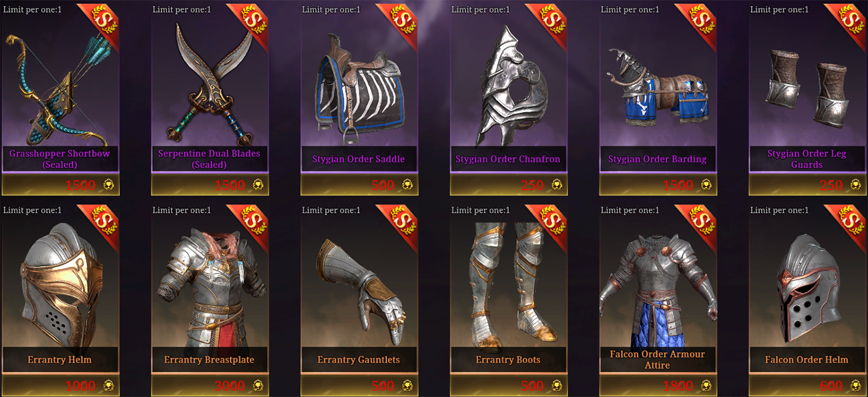Viewport: 868px width, 397px height.
Task: Click the Falcon Order Armour Attire label
Action: click(657, 360)
